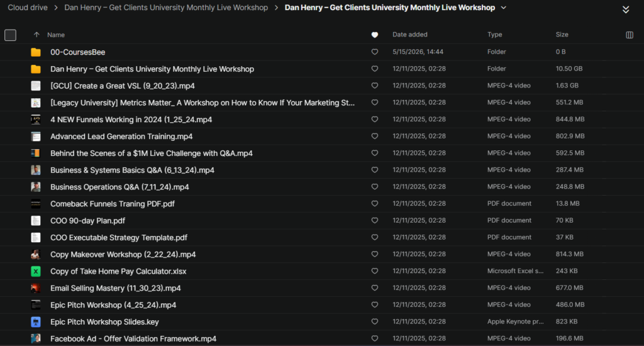Click the Excel icon of Take Home Pay Calculator
The width and height of the screenshot is (644, 346).
tap(36, 271)
